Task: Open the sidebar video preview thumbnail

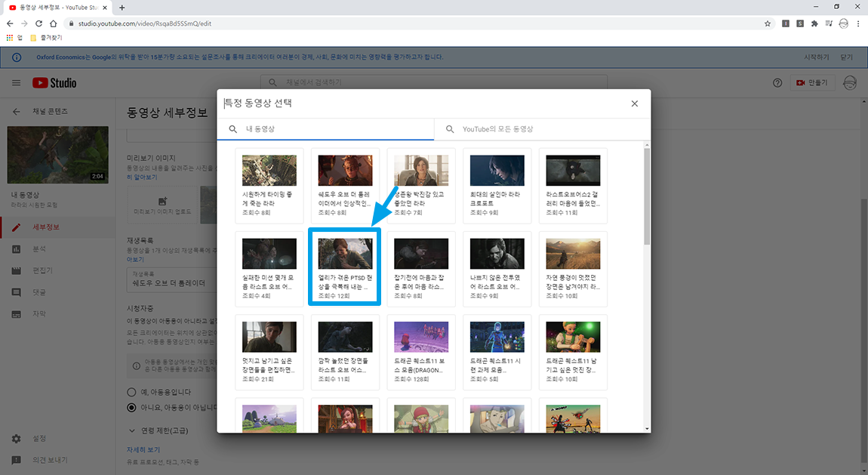Action: pyautogui.click(x=57, y=155)
